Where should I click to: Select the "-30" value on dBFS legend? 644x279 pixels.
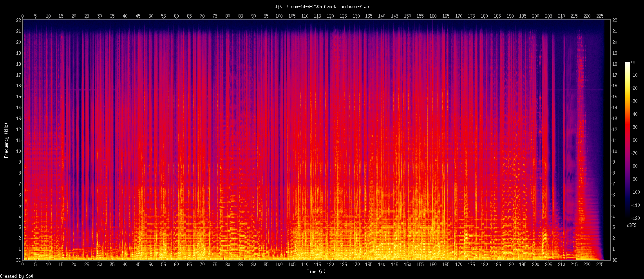tap(634, 101)
